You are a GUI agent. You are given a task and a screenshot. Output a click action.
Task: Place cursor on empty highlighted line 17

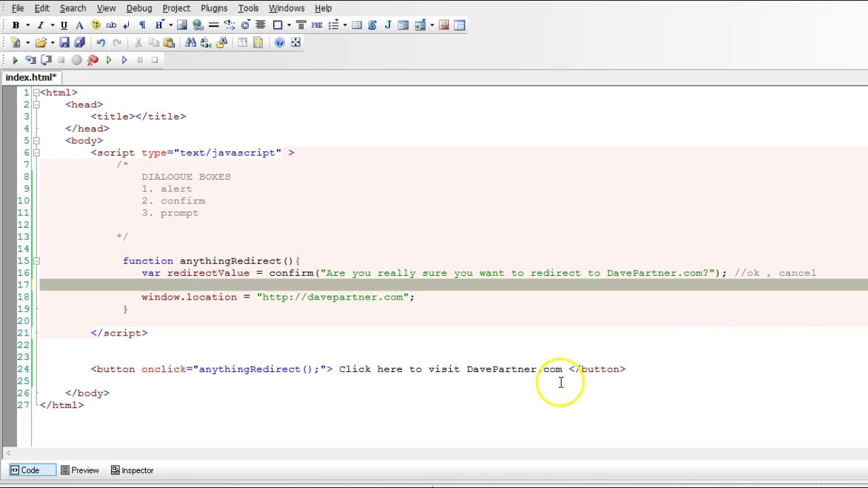point(454,285)
